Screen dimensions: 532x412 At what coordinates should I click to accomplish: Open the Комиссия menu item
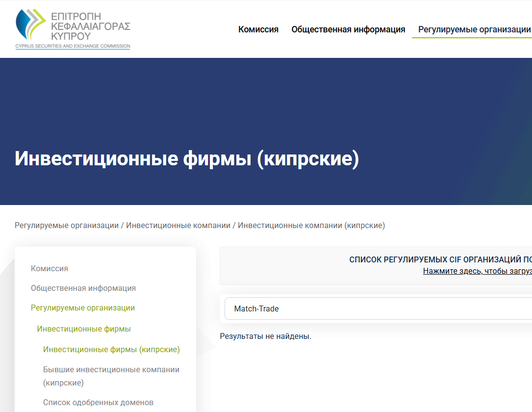coord(258,29)
